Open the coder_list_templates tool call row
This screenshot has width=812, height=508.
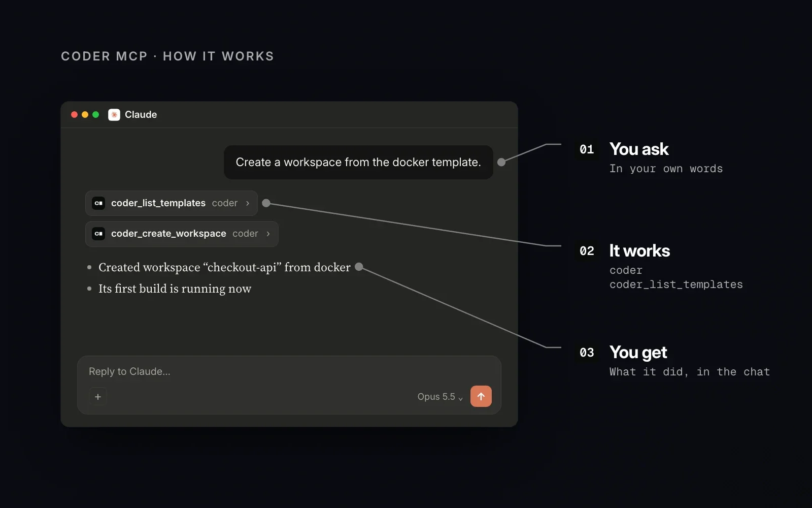point(172,203)
